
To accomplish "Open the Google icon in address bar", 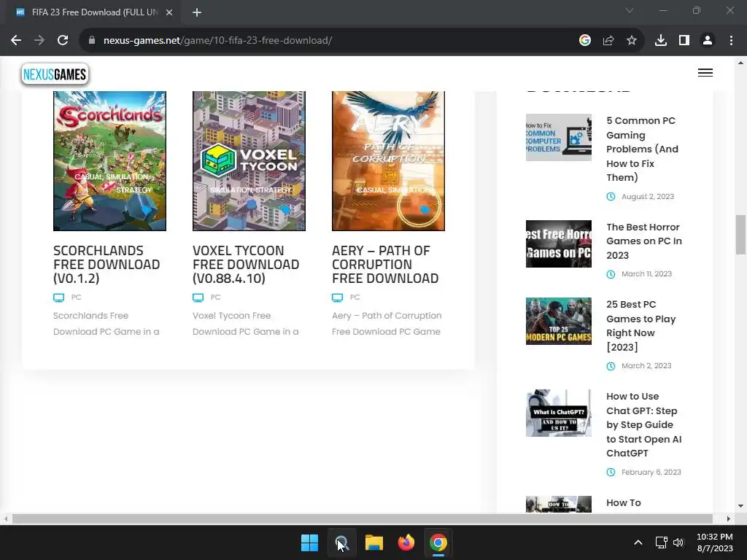I will [585, 41].
